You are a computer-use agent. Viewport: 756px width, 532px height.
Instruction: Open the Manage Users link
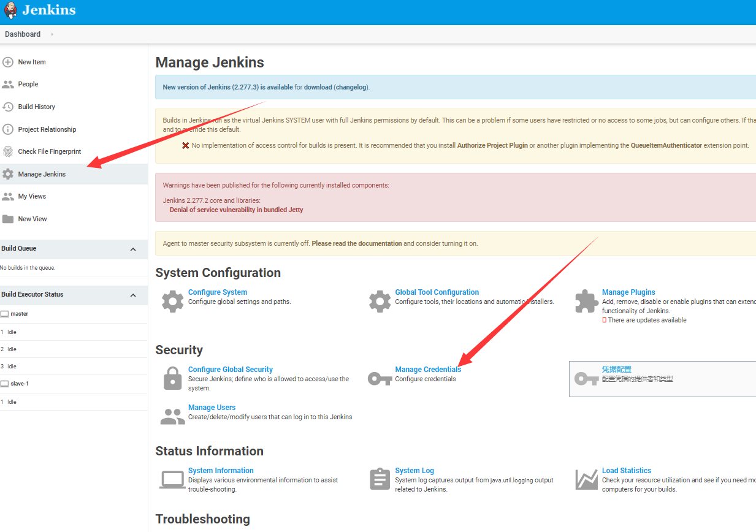click(x=212, y=408)
